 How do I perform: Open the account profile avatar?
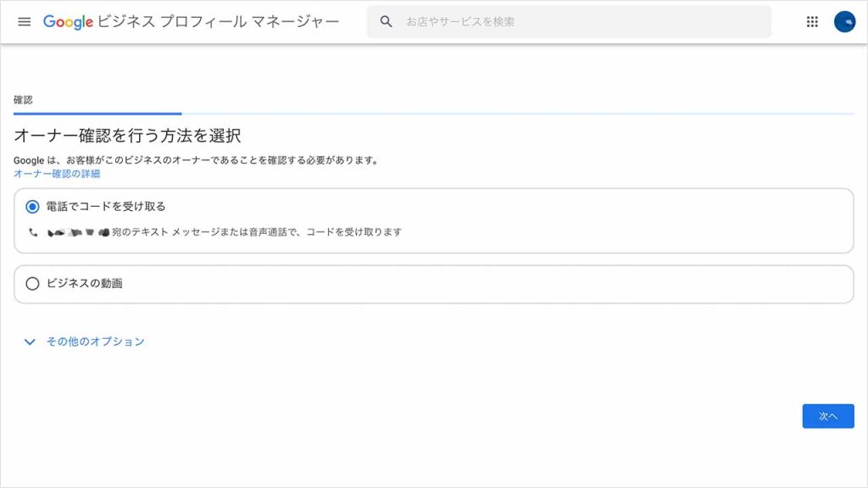pos(844,21)
